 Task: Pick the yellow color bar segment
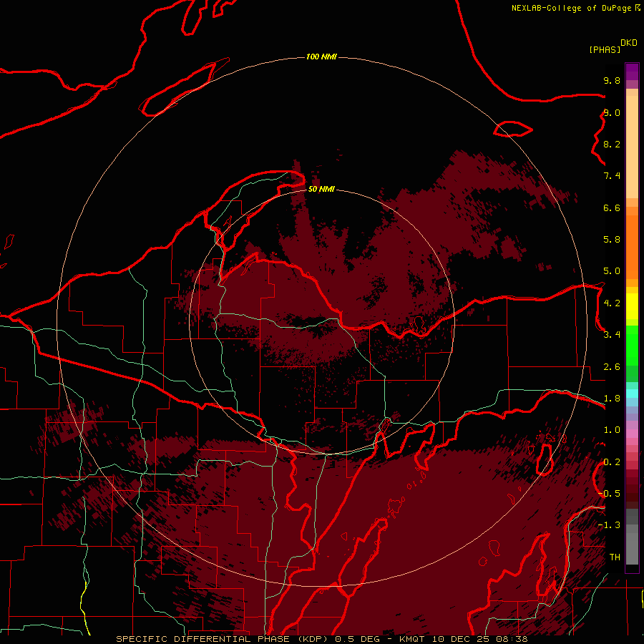(632, 306)
